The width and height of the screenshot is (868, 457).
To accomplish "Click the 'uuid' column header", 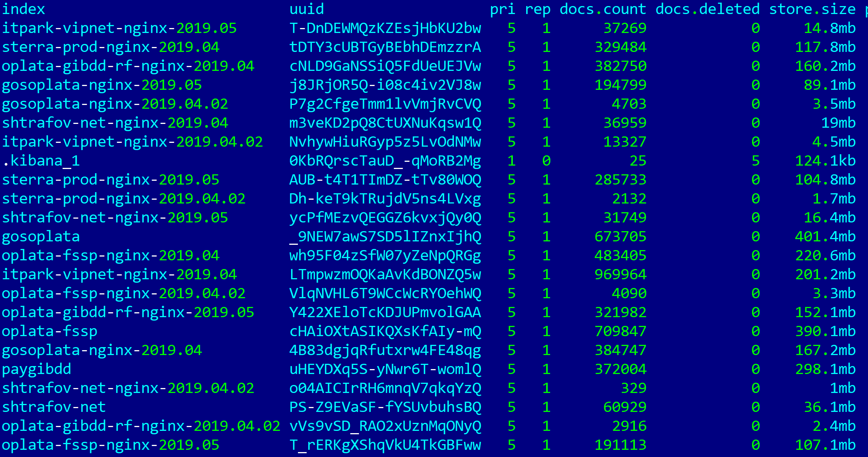I will pos(307,9).
